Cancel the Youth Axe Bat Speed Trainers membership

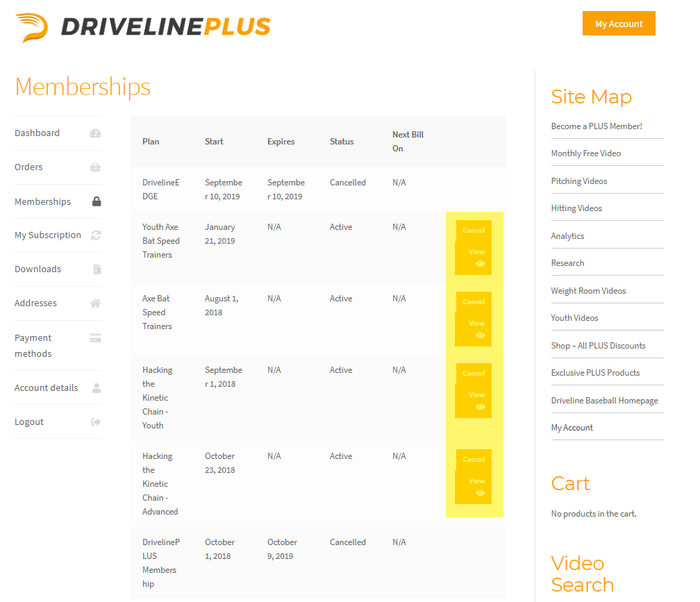pyautogui.click(x=474, y=231)
